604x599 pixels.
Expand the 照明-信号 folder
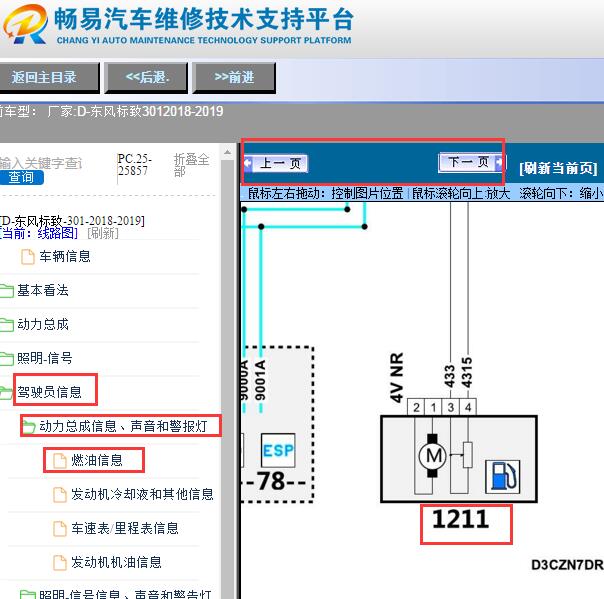click(45, 358)
